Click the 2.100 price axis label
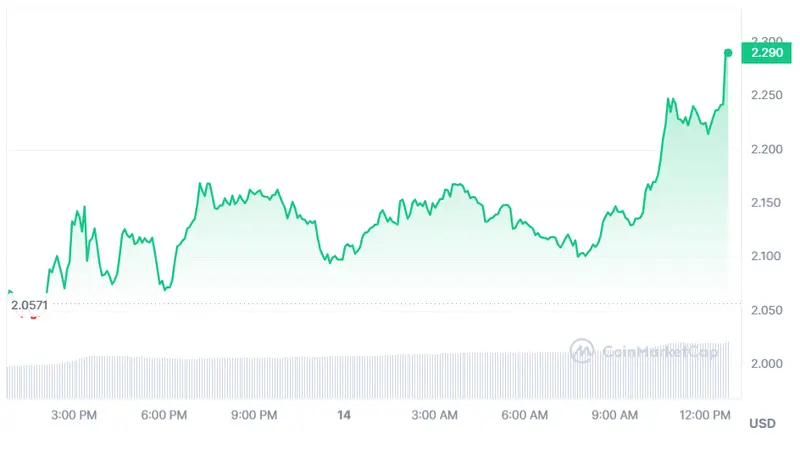The height and width of the screenshot is (450, 800). tap(767, 256)
